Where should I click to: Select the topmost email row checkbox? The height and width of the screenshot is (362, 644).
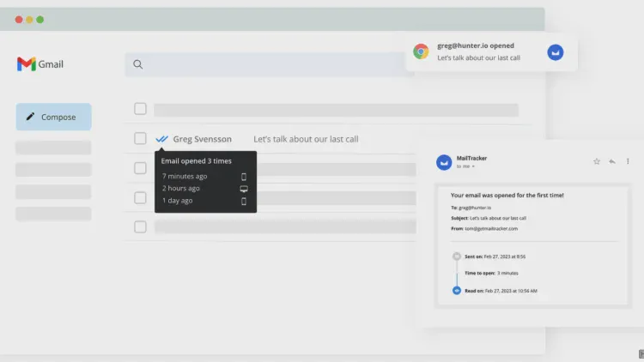[140, 109]
